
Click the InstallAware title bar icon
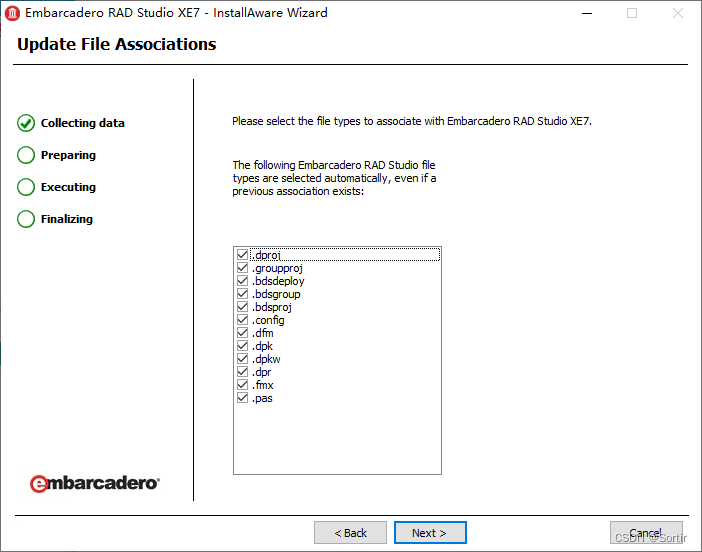[x=12, y=13]
